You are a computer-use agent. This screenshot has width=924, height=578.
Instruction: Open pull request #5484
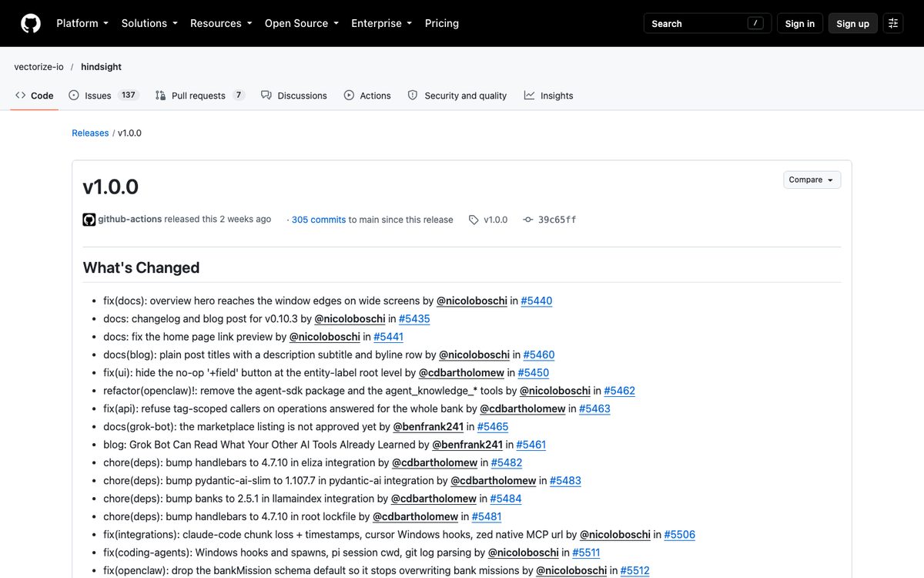click(x=506, y=499)
